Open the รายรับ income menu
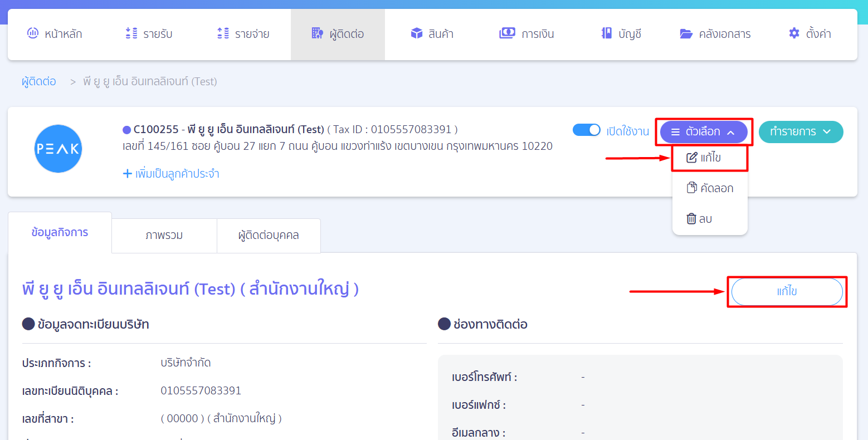 (x=149, y=34)
